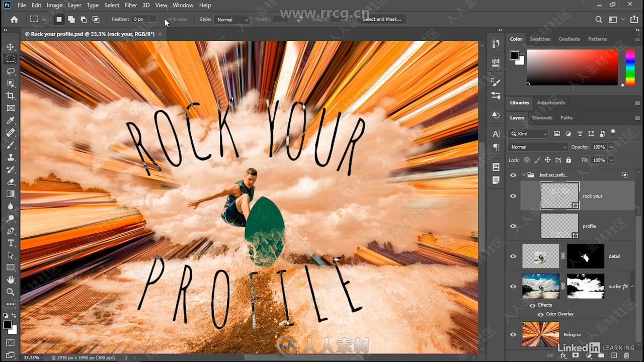Toggle visibility of text on path group
This screenshot has height=362, width=644.
pos(513,175)
